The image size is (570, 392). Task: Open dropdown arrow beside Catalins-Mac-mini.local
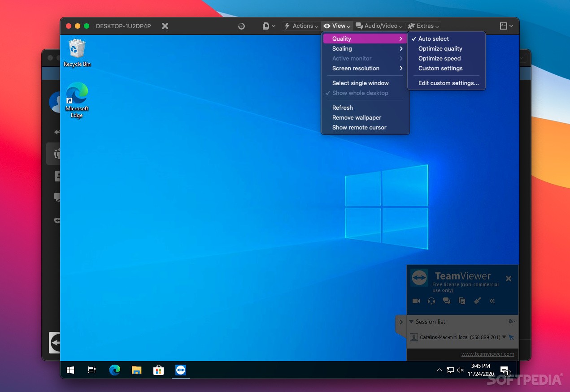(x=504, y=337)
